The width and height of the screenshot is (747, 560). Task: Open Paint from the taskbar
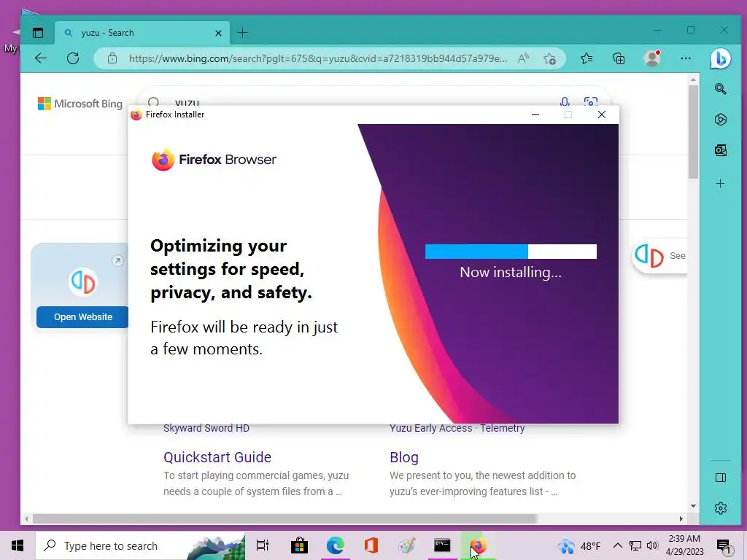[407, 545]
